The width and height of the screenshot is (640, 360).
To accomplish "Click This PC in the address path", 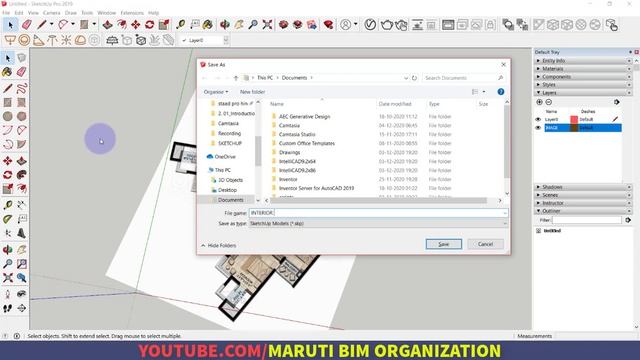I will [265, 78].
